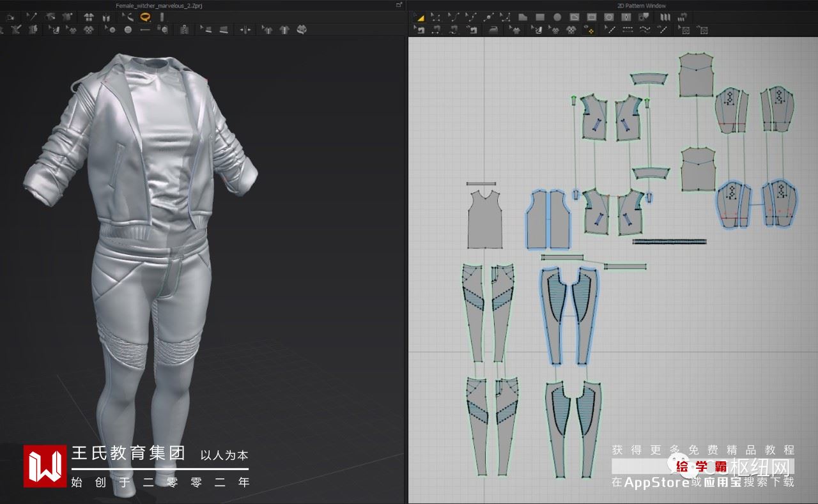
Task: Select the wavy-line free topstitch tool
Action: (x=645, y=29)
